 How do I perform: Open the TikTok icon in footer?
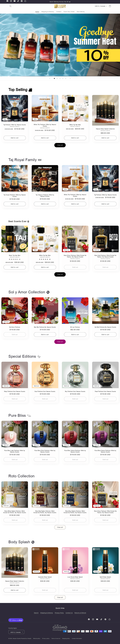pos(101,619)
